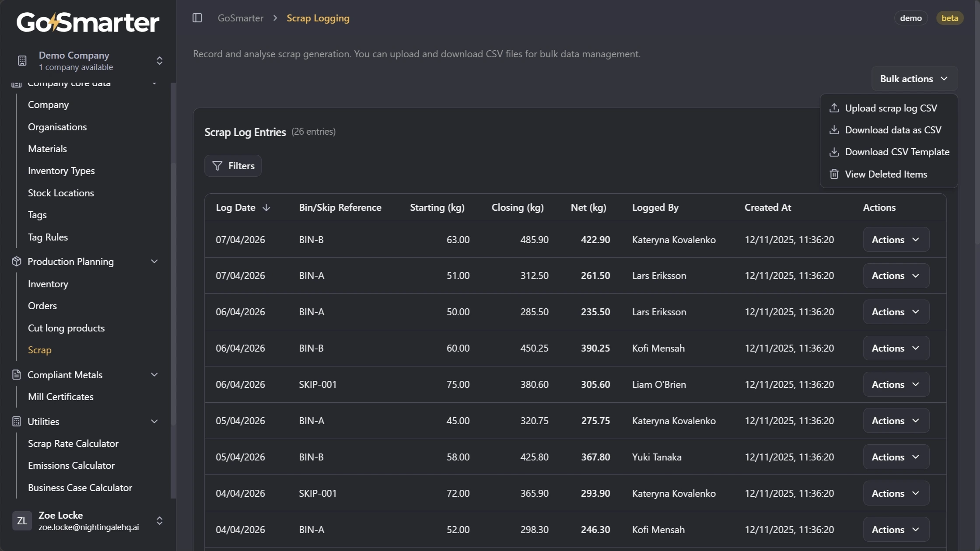Click the sidebar collapse icon in header
The width and height of the screenshot is (980, 551).
click(197, 18)
